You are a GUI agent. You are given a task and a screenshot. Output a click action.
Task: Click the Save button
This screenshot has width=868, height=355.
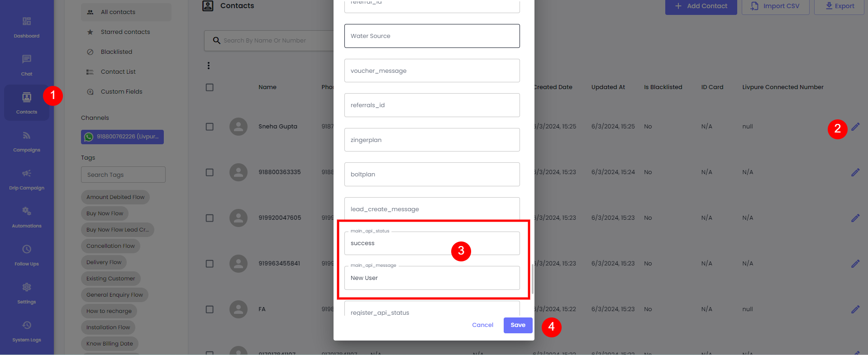(x=518, y=325)
